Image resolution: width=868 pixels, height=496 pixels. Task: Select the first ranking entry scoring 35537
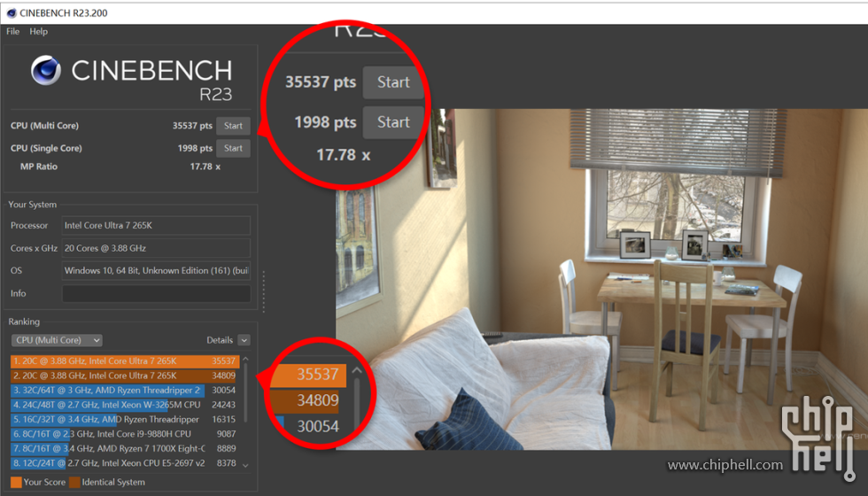coord(124,360)
